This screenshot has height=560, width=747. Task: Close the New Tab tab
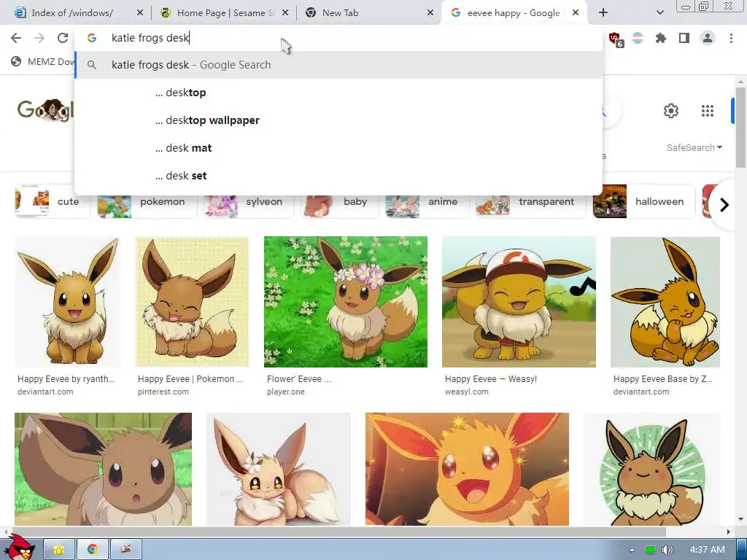[x=430, y=13]
